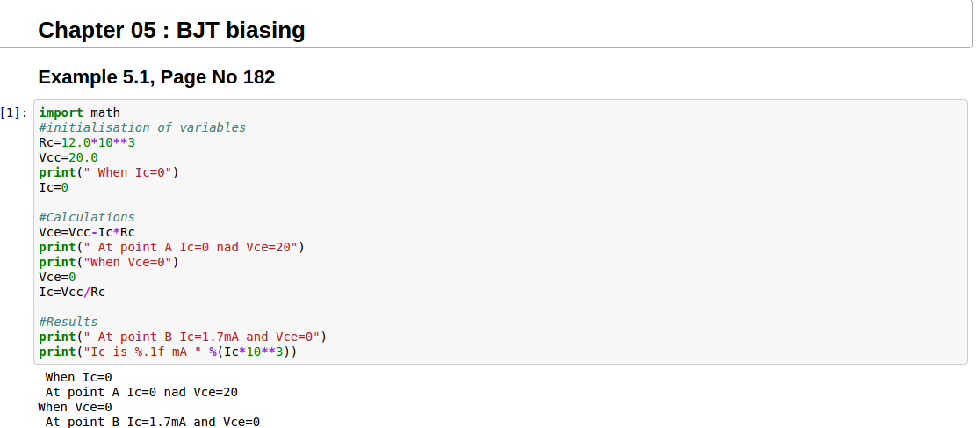The image size is (980, 428).
Task: Click the 'Chapter 05 : BJT biasing' heading
Action: click(x=171, y=31)
